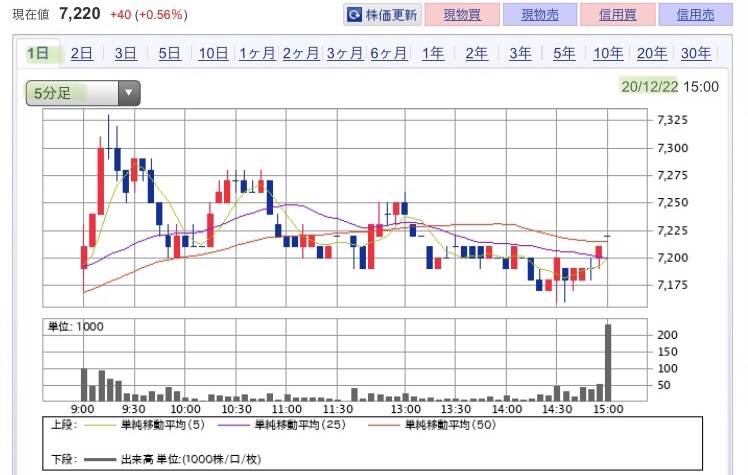Switch to the 1年 chart range

(x=433, y=53)
